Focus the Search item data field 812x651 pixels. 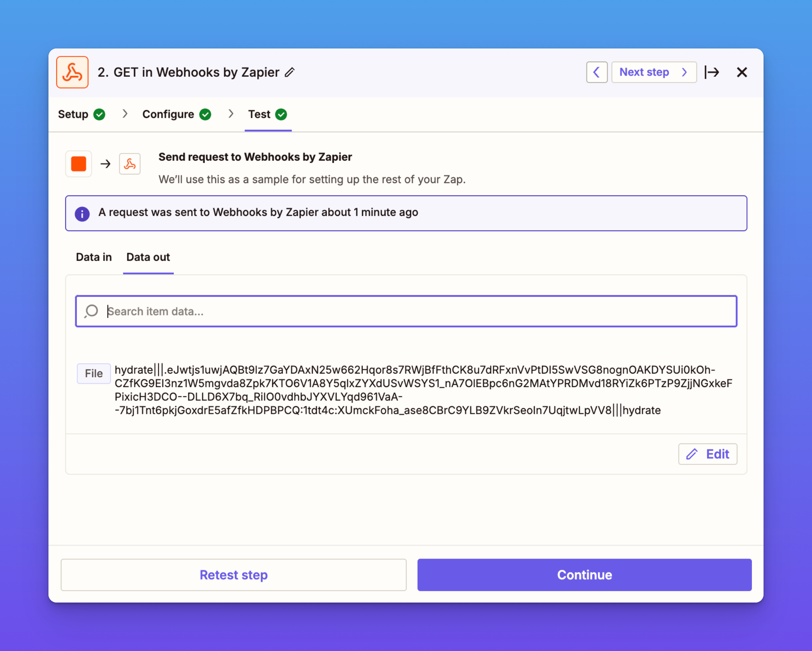(406, 311)
